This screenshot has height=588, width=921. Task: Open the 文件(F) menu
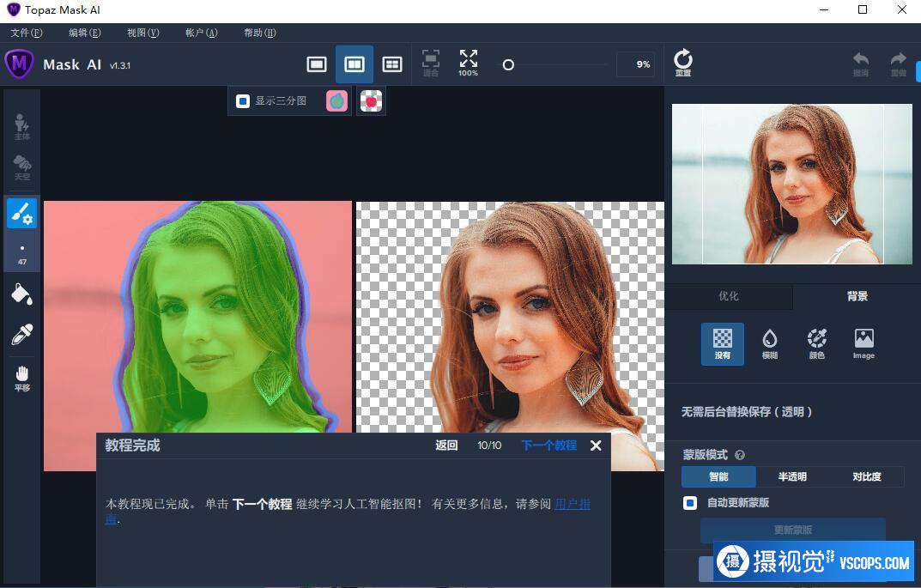[27, 33]
